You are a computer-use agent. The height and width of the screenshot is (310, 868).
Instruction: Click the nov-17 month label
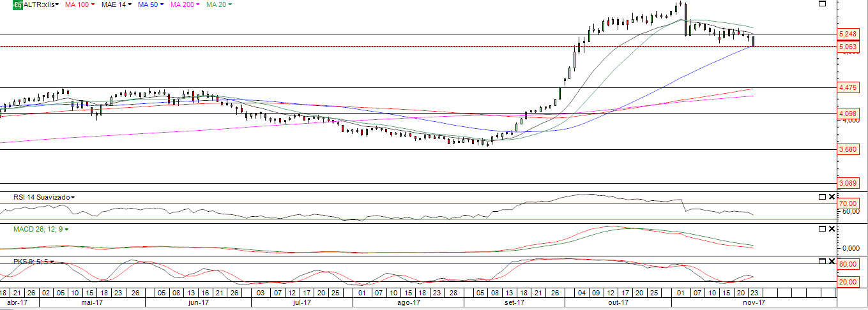click(754, 303)
